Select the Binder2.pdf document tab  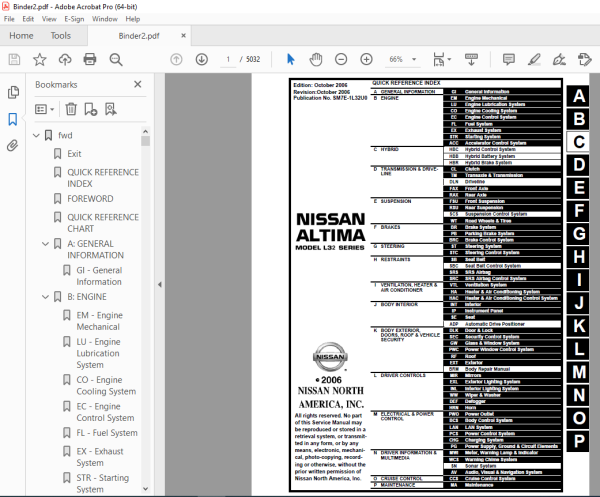139,36
